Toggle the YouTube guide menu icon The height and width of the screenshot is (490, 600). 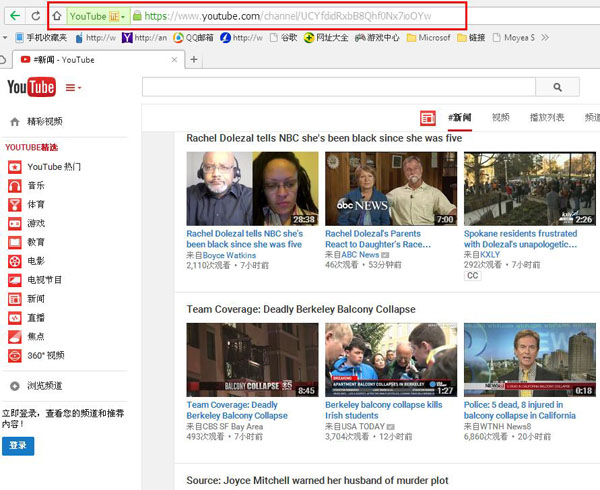click(x=73, y=88)
